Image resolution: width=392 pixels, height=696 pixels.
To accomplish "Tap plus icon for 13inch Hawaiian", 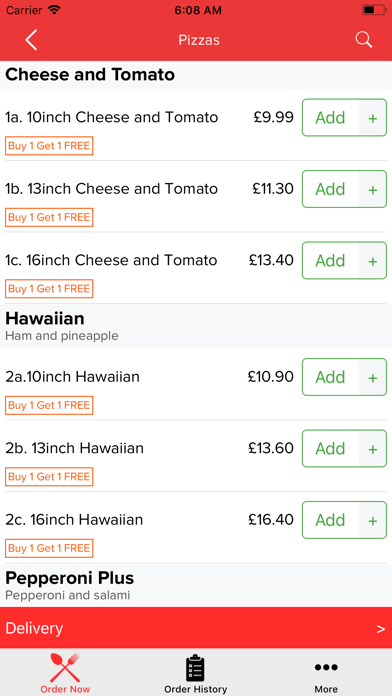I will coord(372,448).
